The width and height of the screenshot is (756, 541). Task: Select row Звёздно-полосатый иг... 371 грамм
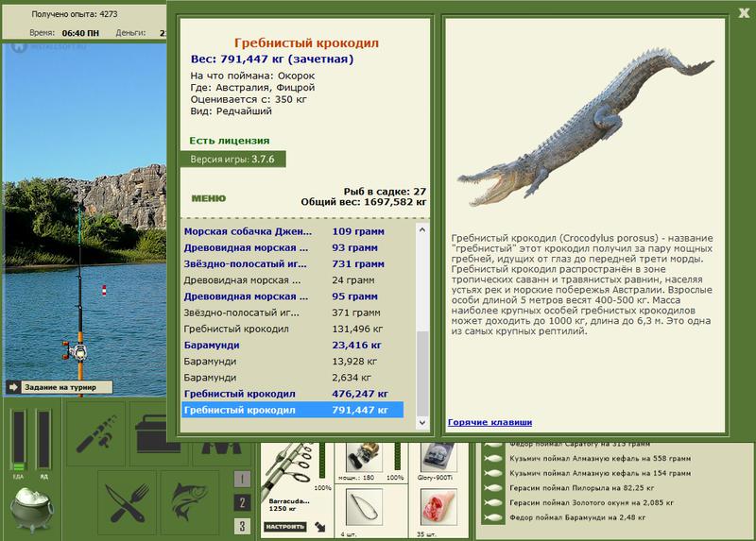(293, 313)
